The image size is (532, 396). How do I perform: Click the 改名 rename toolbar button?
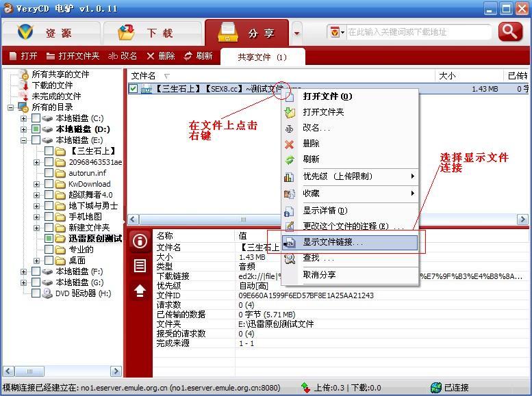tap(123, 56)
